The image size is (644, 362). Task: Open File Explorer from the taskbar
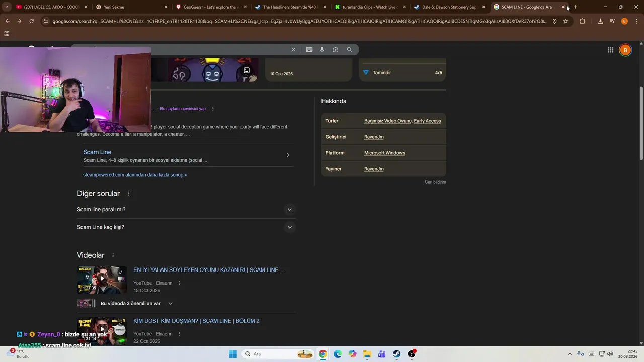[367, 354]
